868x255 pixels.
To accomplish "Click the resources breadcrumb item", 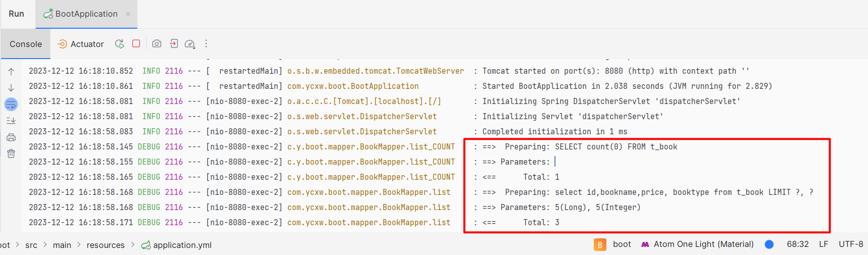I will 105,245.
